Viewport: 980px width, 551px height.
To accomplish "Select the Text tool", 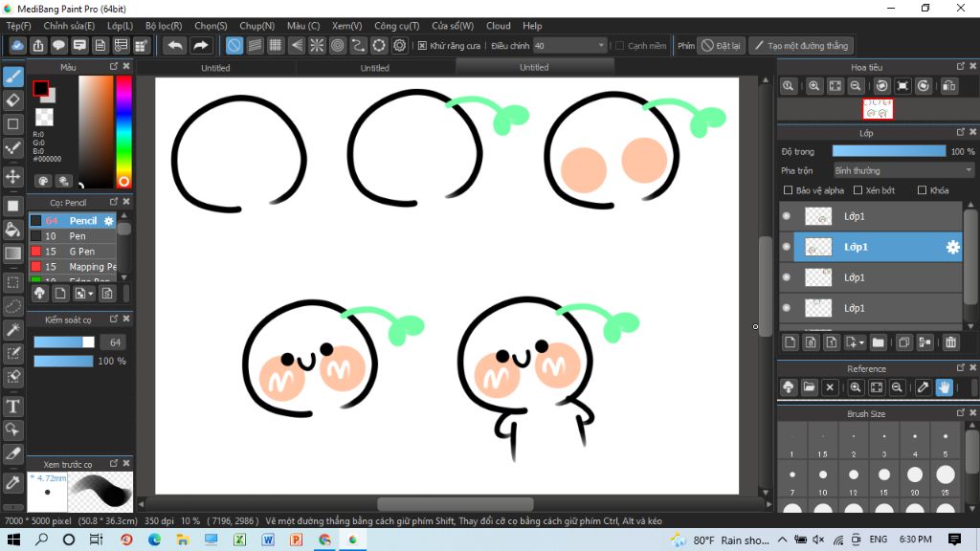I will point(13,407).
